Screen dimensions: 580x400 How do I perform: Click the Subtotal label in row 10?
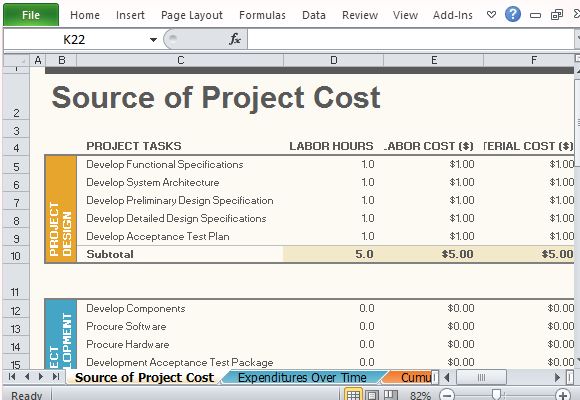click(110, 254)
